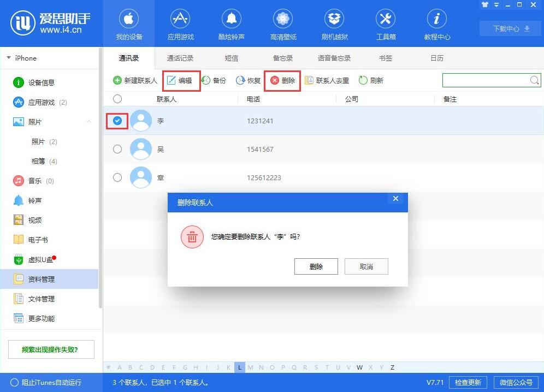Click avatar of contact 章

[140, 177]
